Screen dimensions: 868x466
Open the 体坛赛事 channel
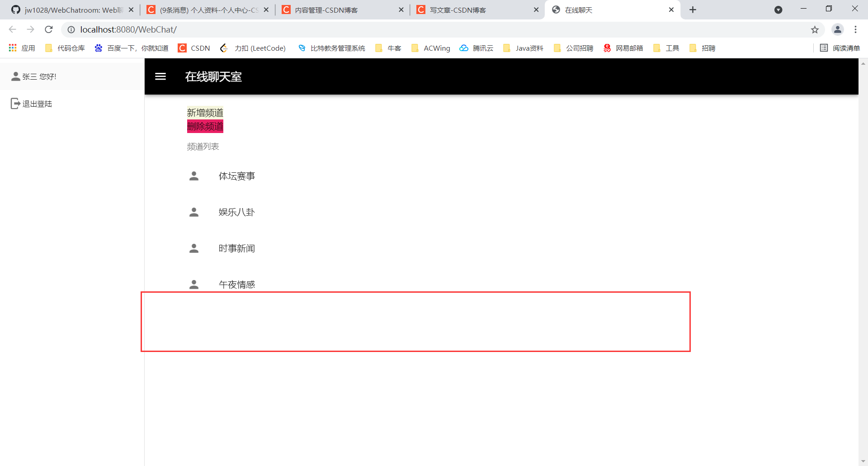click(x=237, y=176)
